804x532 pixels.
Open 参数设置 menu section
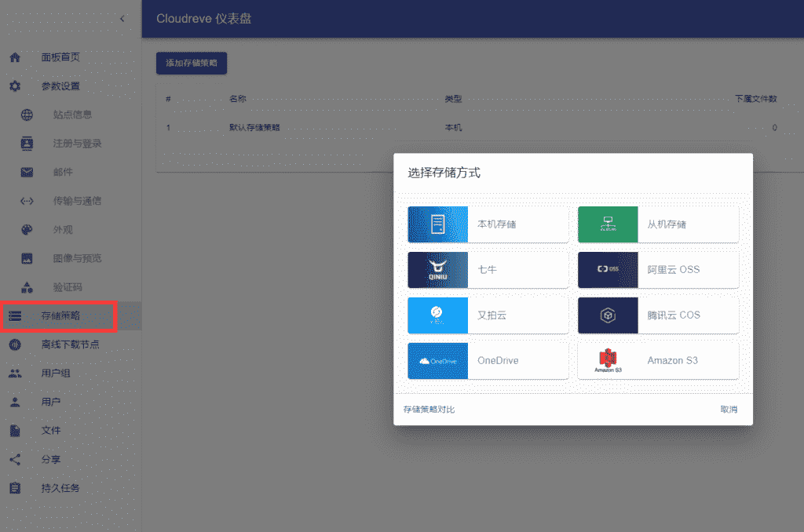pos(71,86)
